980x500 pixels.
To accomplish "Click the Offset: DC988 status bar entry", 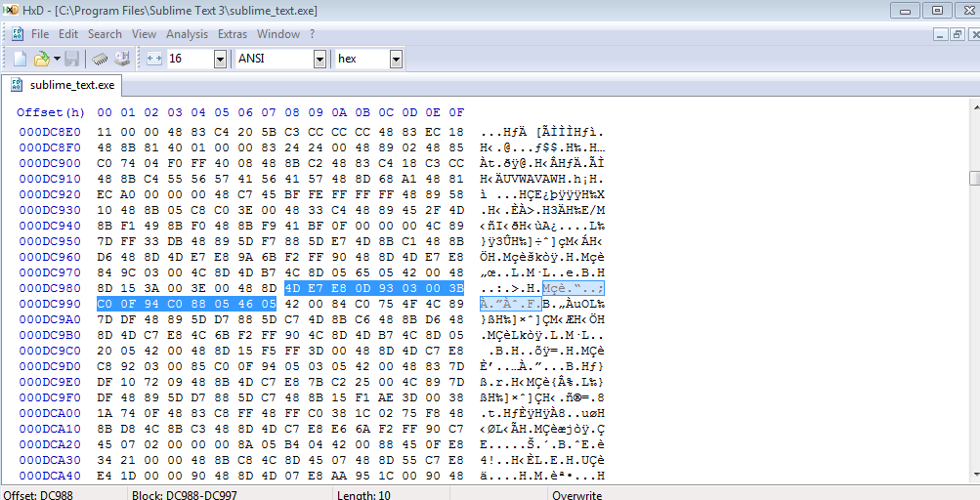I will tap(39, 495).
